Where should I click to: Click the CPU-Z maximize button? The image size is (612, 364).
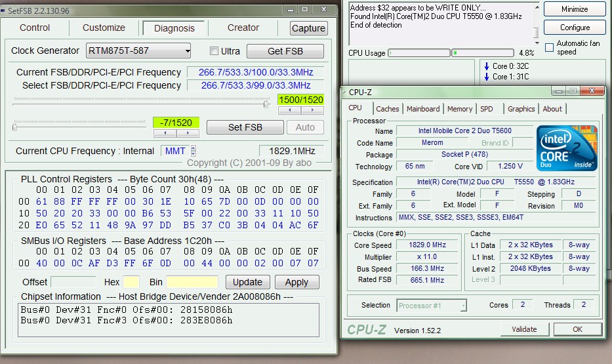[x=573, y=91]
